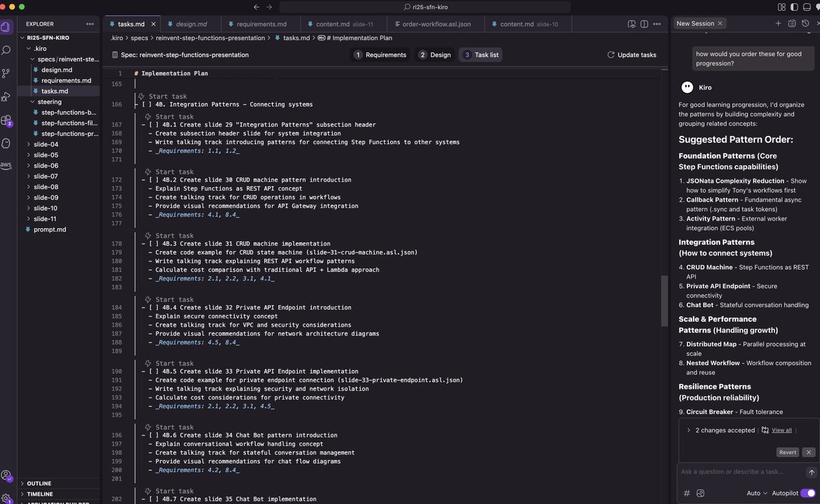Screen dimensions: 820x504
Task: Check task box for 4B.5 slide 33
Action: [x=154, y=372]
